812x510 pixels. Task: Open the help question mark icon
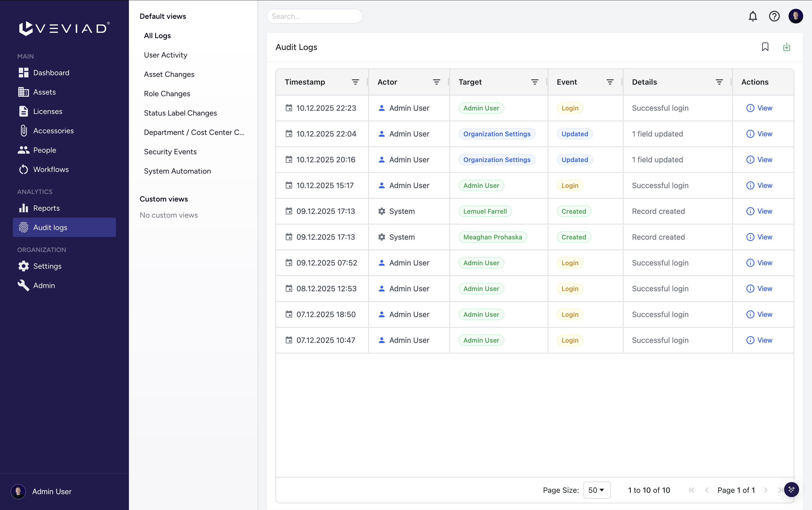click(774, 16)
